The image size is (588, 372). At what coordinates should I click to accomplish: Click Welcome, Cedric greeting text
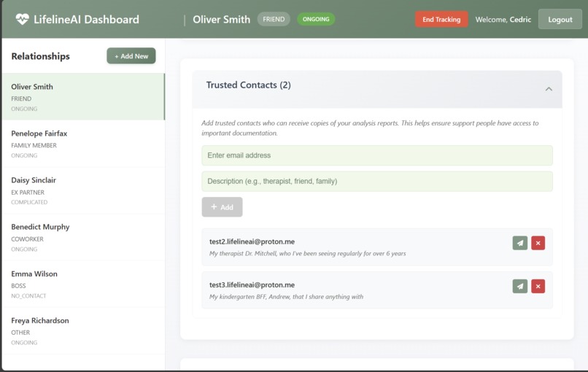pyautogui.click(x=503, y=20)
